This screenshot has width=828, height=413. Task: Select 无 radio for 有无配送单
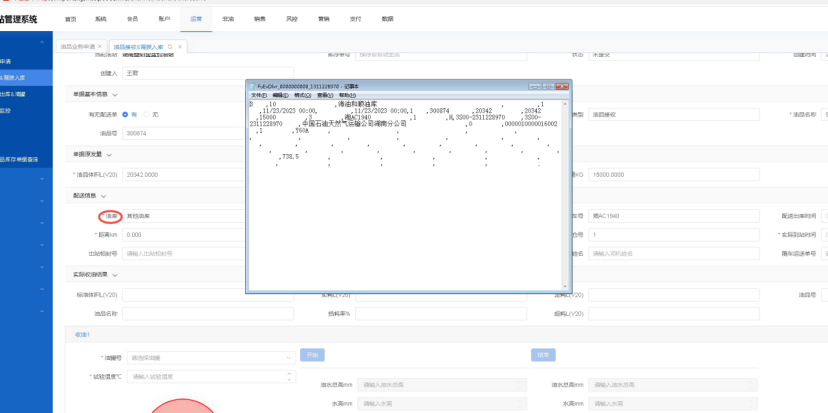click(x=148, y=114)
